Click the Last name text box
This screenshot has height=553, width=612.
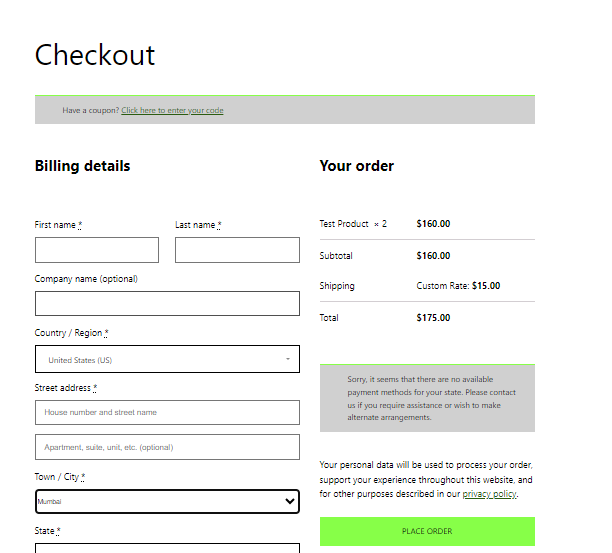(237, 250)
